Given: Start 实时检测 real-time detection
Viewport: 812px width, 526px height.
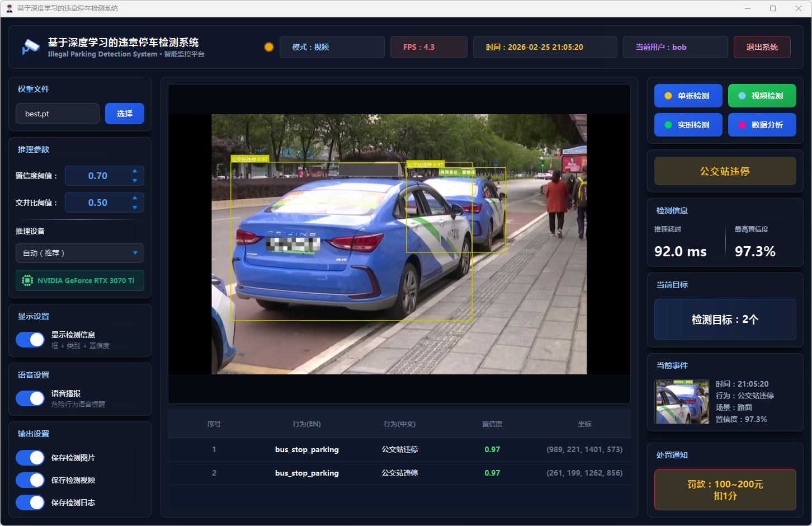Looking at the screenshot, I should (688, 125).
